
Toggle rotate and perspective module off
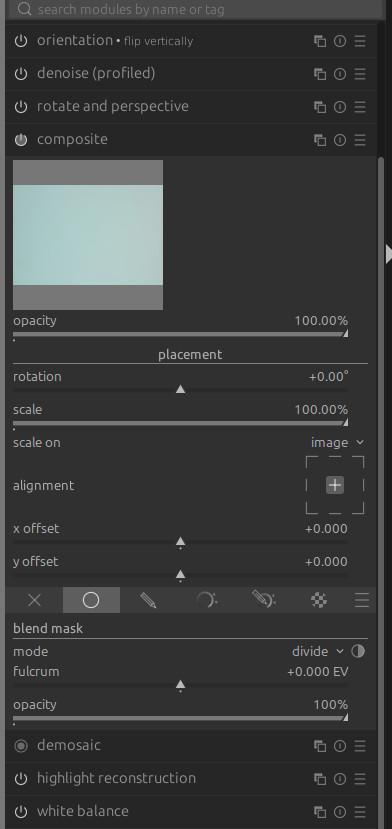[x=21, y=107]
